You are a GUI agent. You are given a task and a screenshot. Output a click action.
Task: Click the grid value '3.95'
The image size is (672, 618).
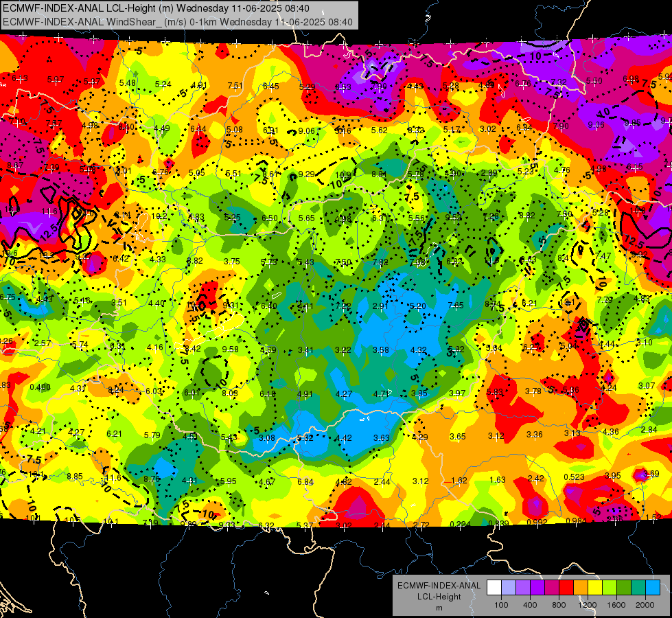(x=613, y=475)
